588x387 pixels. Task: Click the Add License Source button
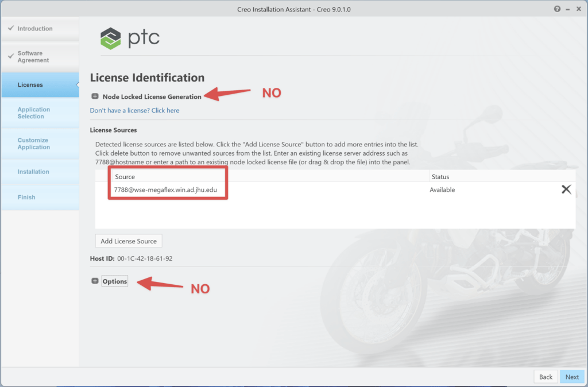click(x=129, y=241)
